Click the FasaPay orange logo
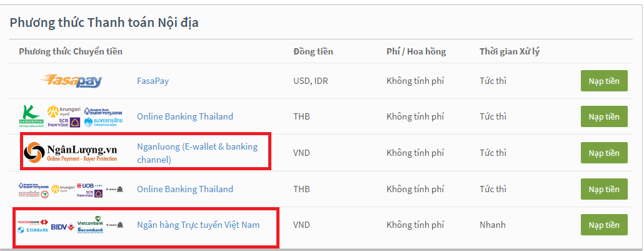644x251 pixels. (x=71, y=81)
